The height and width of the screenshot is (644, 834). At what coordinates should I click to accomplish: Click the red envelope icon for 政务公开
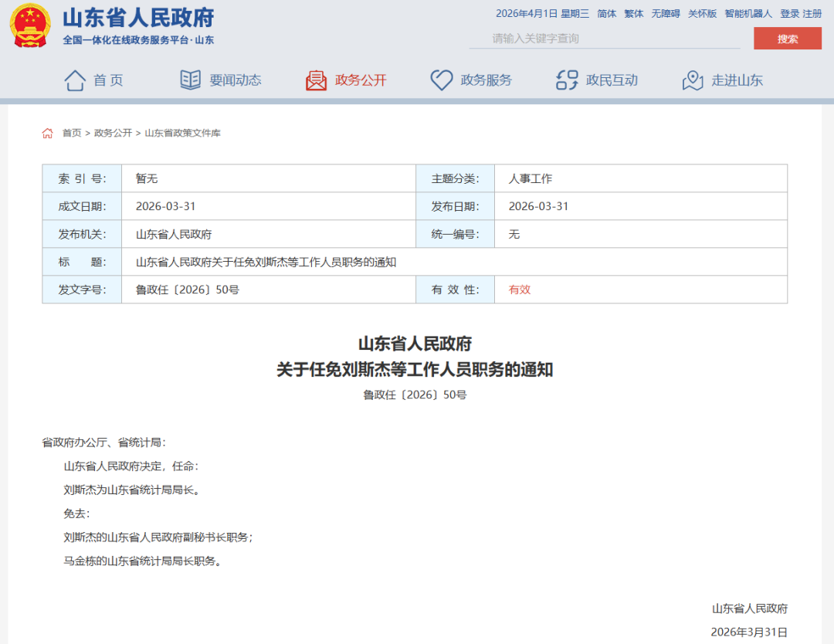[x=316, y=80]
